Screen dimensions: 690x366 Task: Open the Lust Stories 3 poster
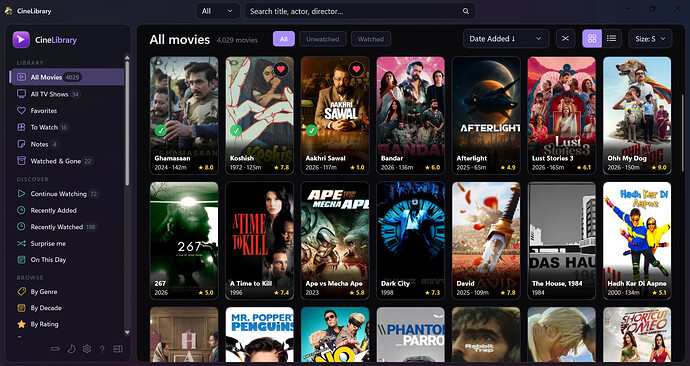tap(562, 115)
